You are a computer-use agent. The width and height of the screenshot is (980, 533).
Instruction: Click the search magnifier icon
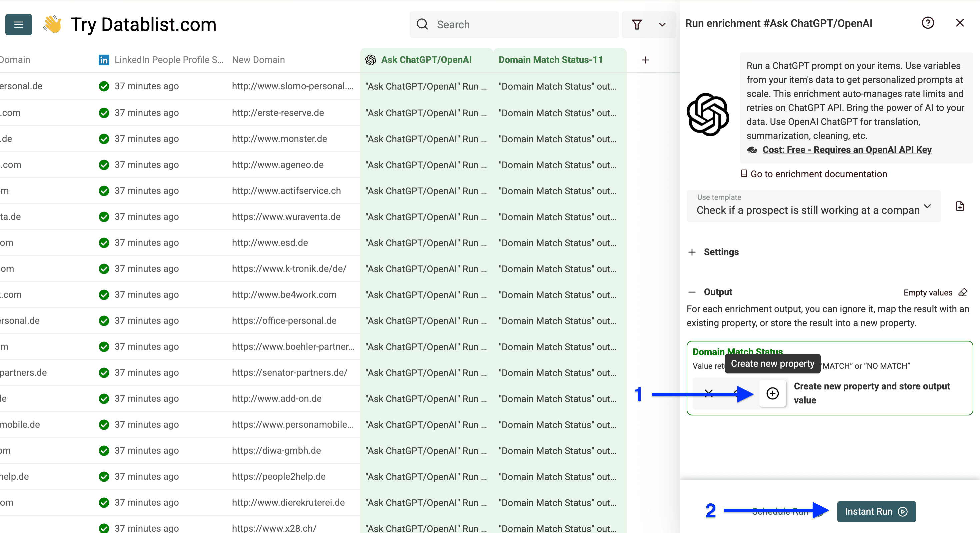[422, 24]
